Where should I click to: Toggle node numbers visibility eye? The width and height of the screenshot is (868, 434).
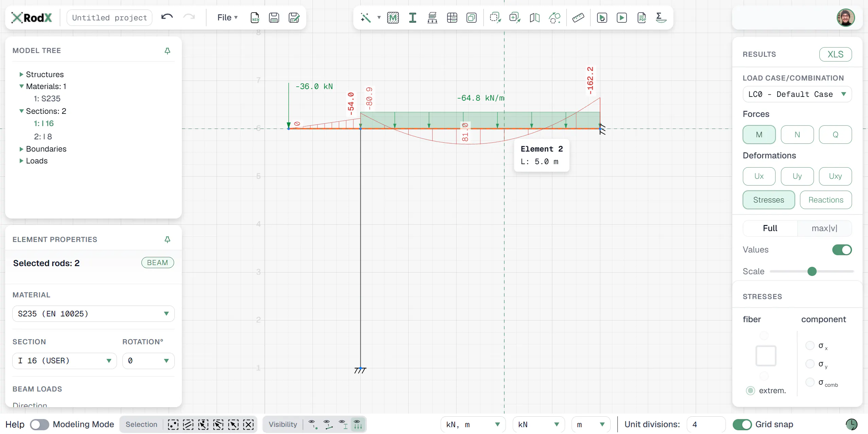pos(313,424)
